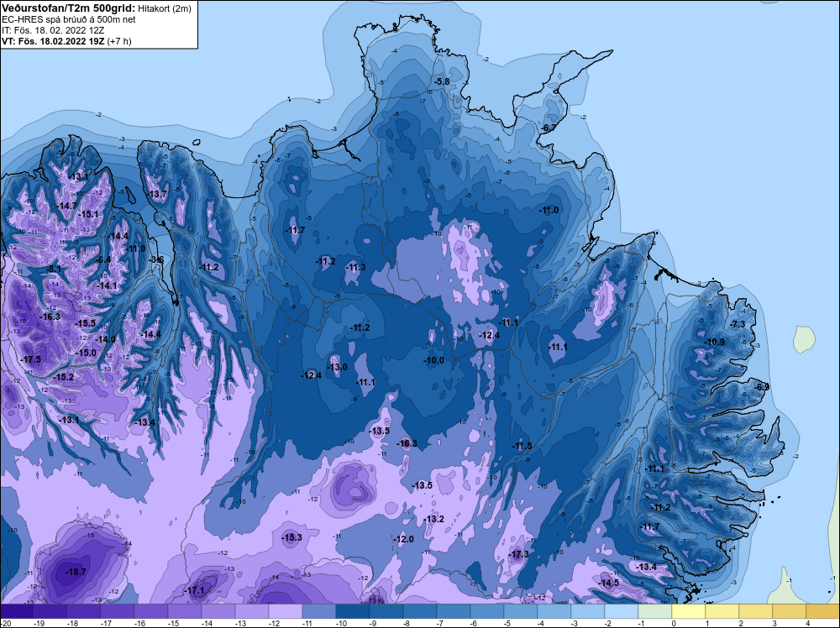Select the -10.0 temperature value
Viewport: 840px width, 628px height.
click(x=433, y=361)
